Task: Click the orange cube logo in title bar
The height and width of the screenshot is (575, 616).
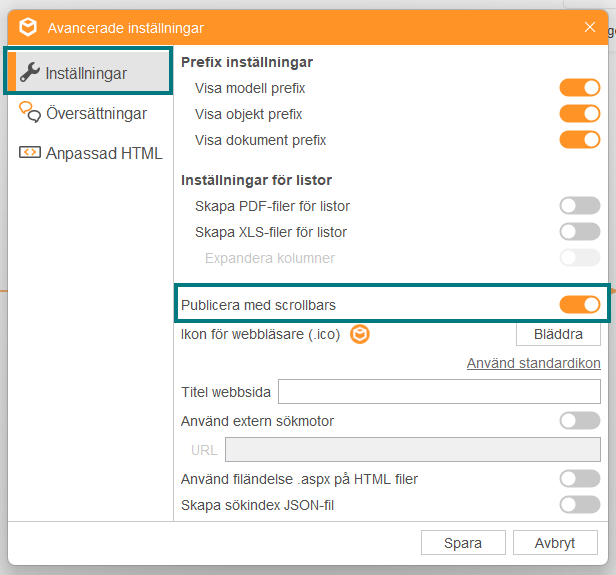Action: click(28, 27)
